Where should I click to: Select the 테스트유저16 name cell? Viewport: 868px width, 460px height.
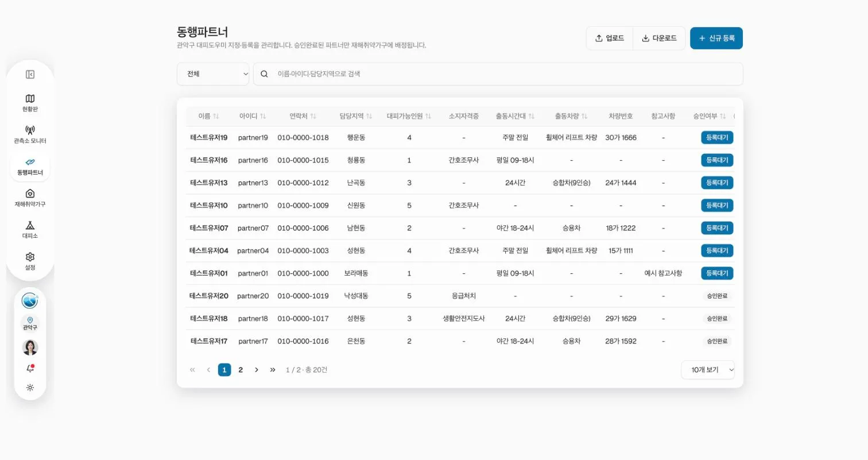point(209,160)
